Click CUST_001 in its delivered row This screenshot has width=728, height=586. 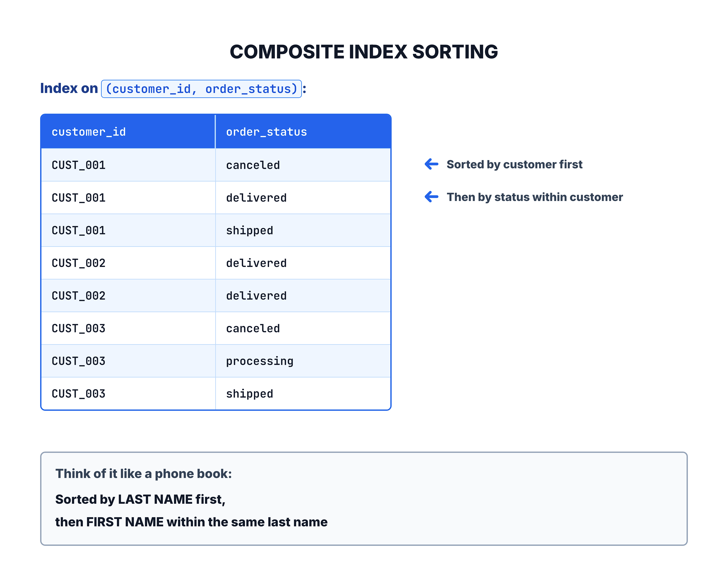pyautogui.click(x=78, y=198)
